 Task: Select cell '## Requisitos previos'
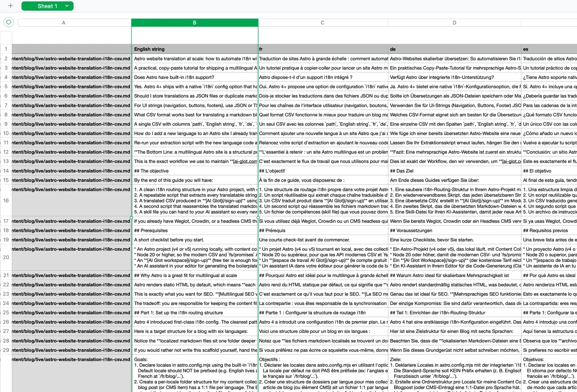(x=549, y=230)
